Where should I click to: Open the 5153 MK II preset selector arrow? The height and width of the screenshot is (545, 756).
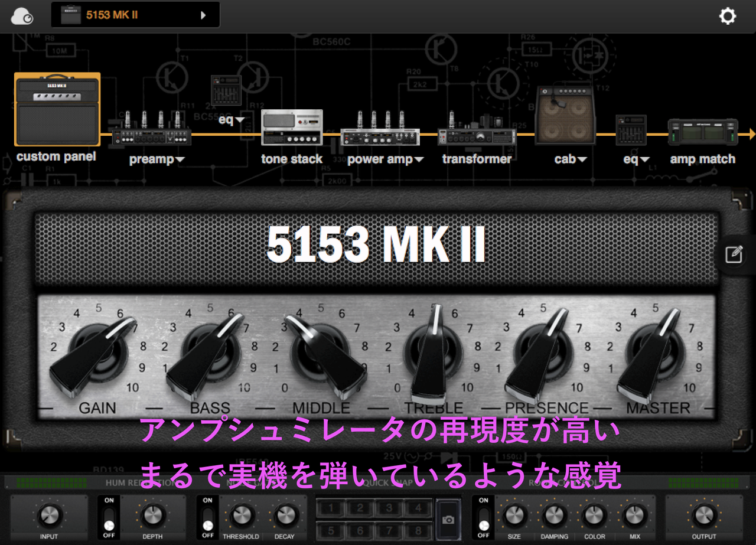coord(203,15)
